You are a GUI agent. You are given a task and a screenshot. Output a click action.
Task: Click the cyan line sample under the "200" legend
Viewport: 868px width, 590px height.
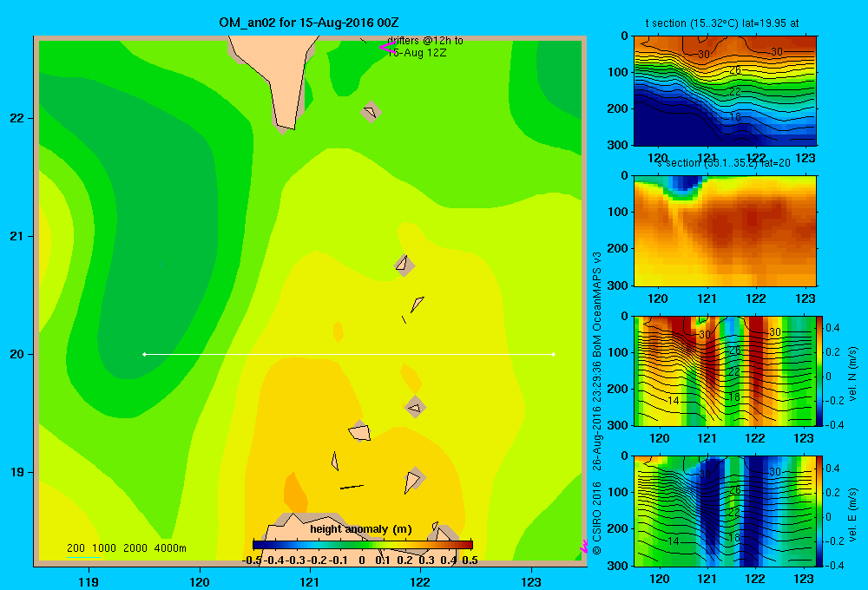point(83,557)
